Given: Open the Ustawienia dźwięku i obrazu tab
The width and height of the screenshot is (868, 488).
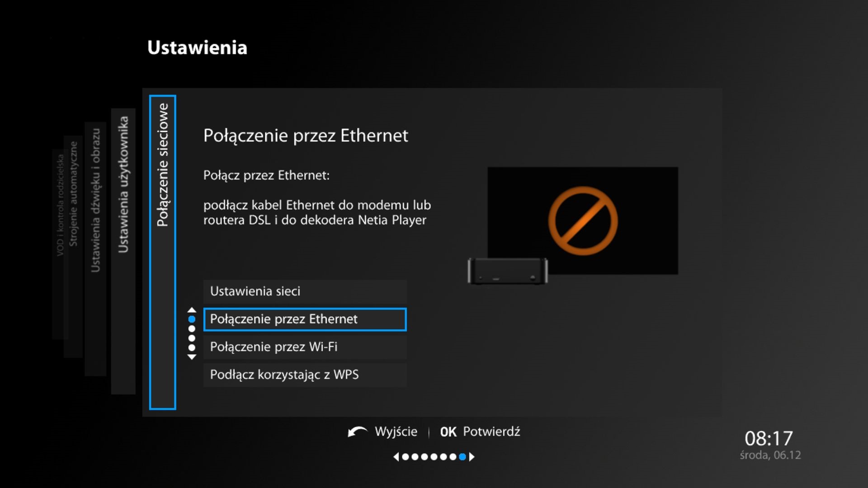Looking at the screenshot, I should tap(95, 200).
